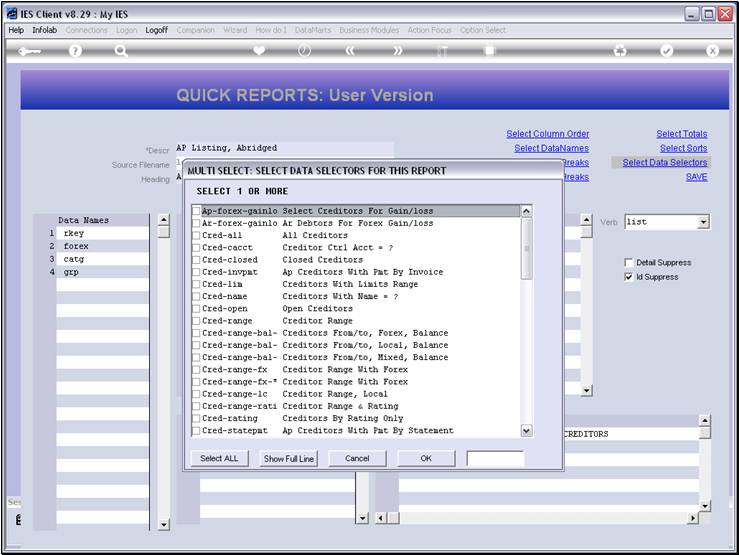The height and width of the screenshot is (555, 739).
Task: Enable Detail Suppress checkbox
Action: [x=628, y=262]
